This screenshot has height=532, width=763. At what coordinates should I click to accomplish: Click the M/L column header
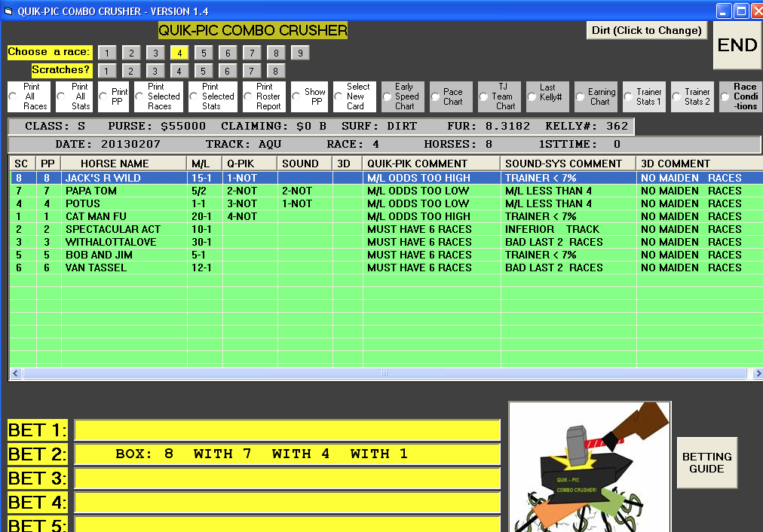pos(204,164)
